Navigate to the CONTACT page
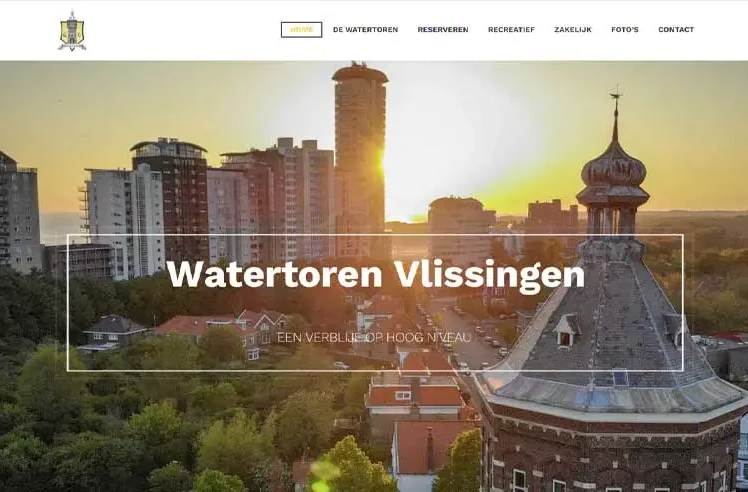The image size is (748, 492). 676,30
